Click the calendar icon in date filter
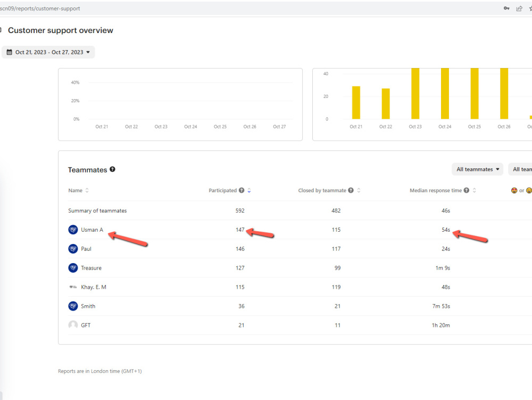The image size is (532, 400). pos(10,52)
